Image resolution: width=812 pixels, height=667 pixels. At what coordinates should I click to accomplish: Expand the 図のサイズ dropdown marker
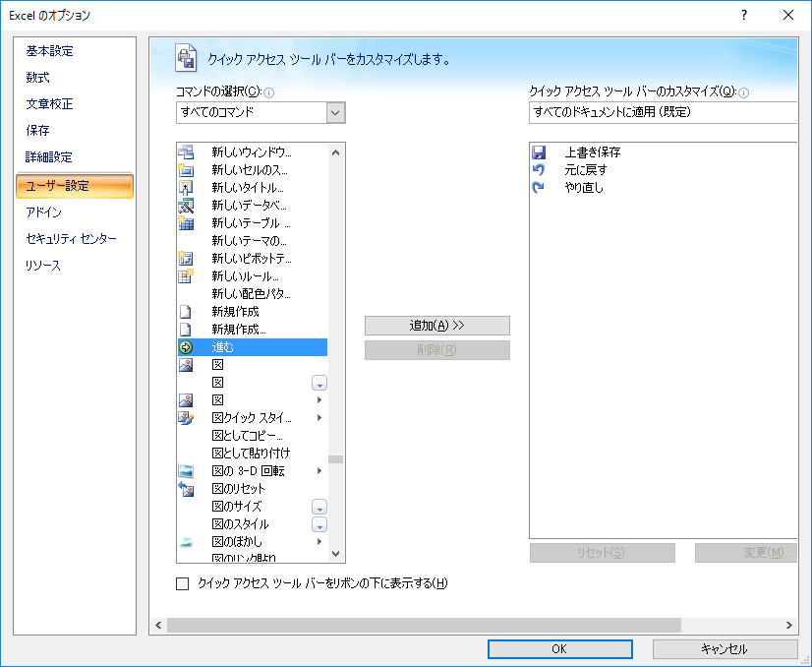point(319,507)
